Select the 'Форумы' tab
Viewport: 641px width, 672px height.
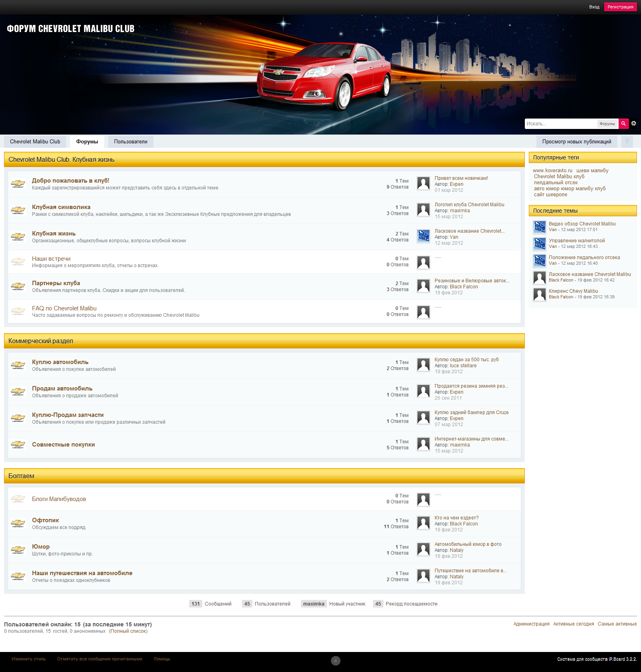point(87,142)
